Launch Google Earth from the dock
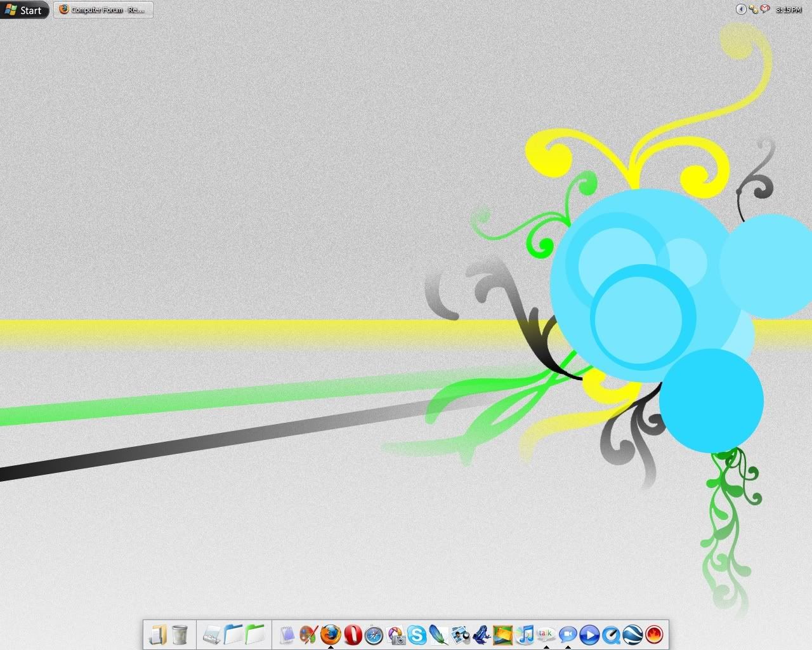Viewport: 812px width, 650px height. (632, 634)
